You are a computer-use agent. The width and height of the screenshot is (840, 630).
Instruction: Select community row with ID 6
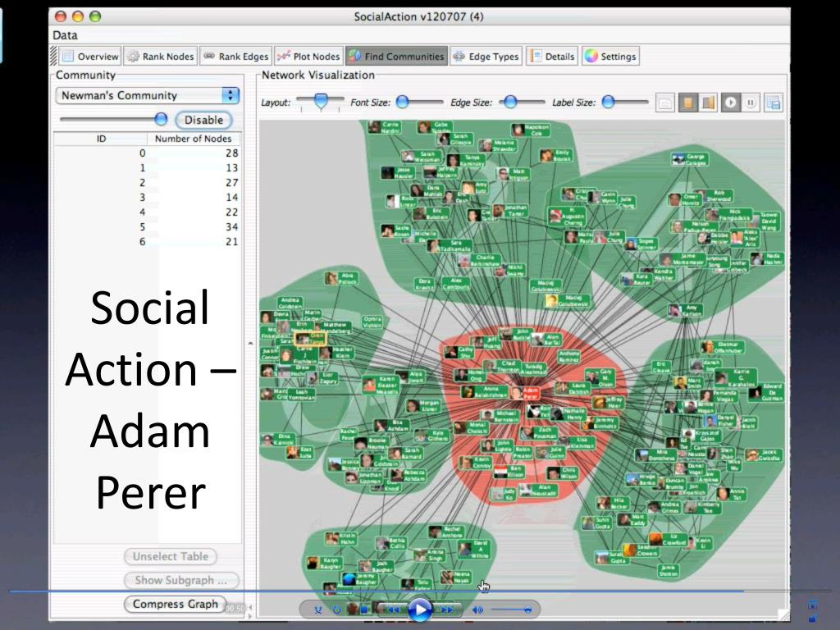pyautogui.click(x=148, y=242)
